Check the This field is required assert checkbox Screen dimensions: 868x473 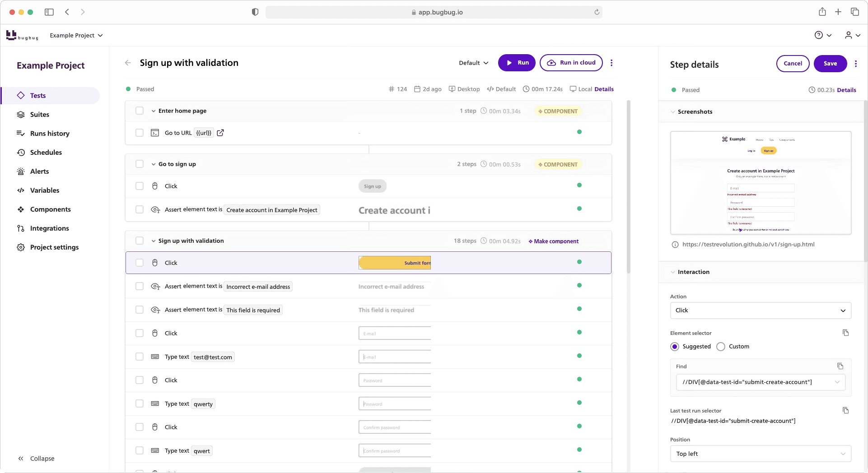pyautogui.click(x=140, y=310)
